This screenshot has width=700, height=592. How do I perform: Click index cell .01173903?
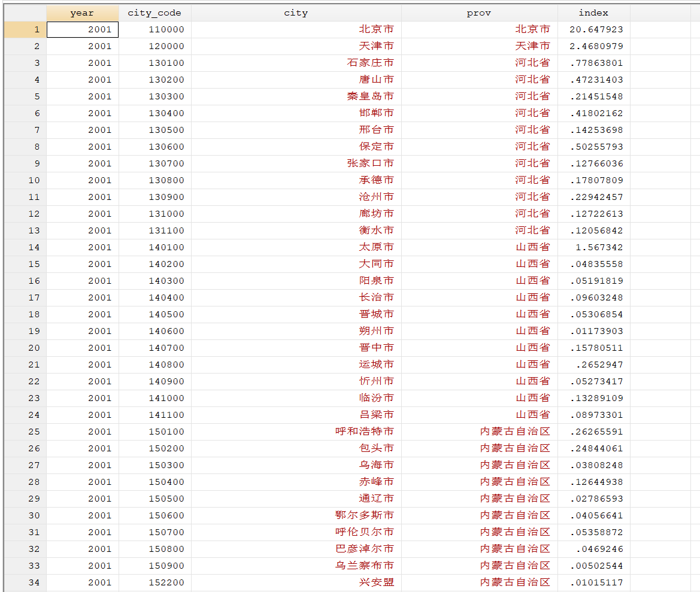pyautogui.click(x=594, y=331)
